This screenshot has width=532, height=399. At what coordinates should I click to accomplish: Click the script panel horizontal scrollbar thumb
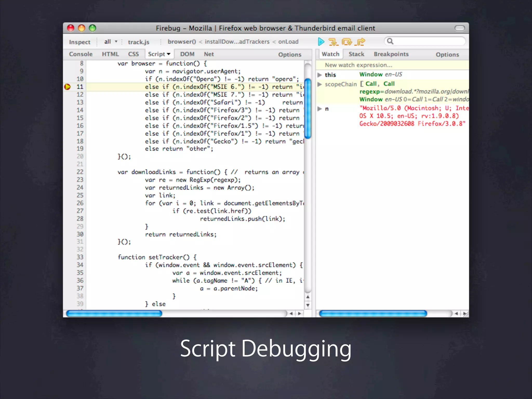114,314
